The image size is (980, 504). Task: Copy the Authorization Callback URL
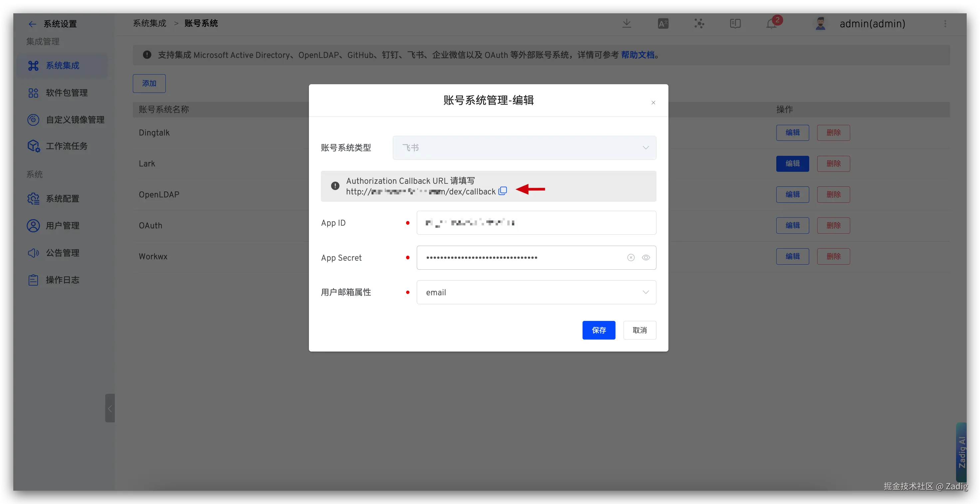coord(503,191)
